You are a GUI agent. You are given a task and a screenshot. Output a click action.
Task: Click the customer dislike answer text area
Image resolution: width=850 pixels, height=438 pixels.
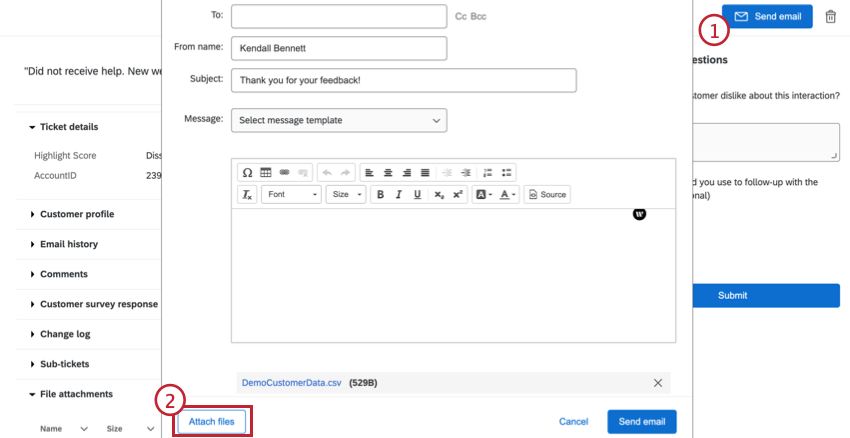766,142
